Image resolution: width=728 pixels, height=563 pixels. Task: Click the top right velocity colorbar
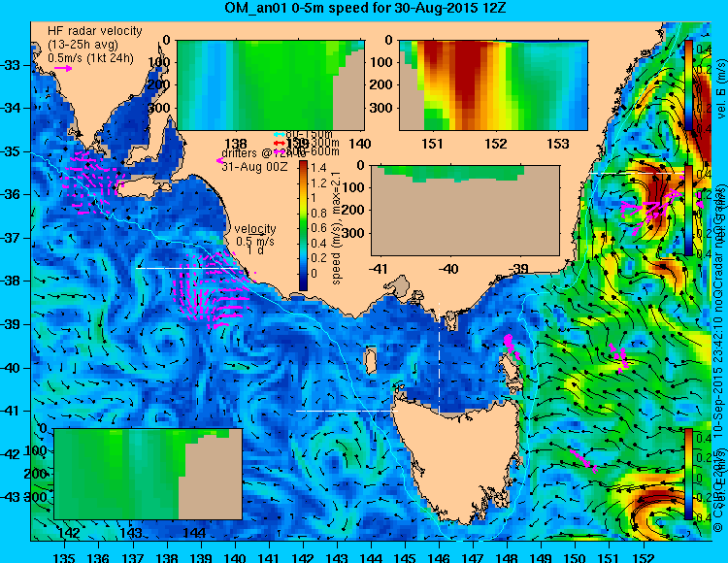point(688,84)
